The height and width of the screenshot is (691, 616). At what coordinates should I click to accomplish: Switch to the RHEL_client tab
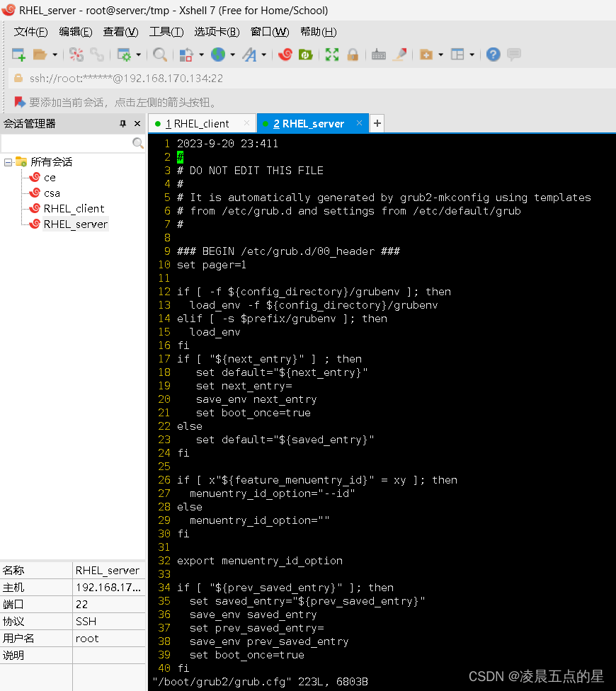[x=202, y=122]
